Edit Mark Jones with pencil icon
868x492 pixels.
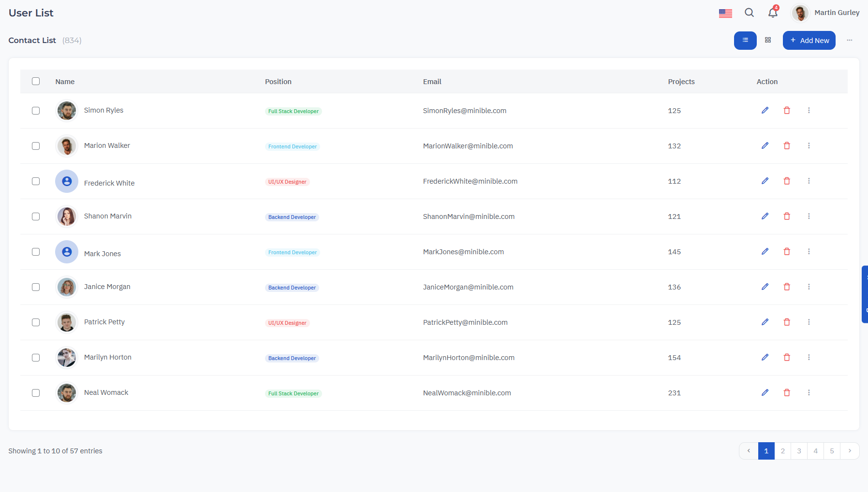point(765,251)
